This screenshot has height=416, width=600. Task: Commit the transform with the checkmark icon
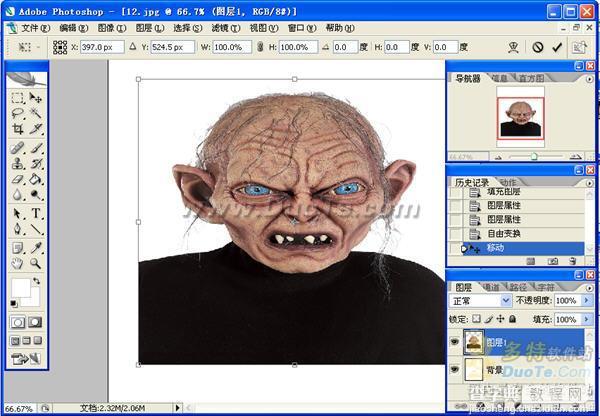coord(557,47)
